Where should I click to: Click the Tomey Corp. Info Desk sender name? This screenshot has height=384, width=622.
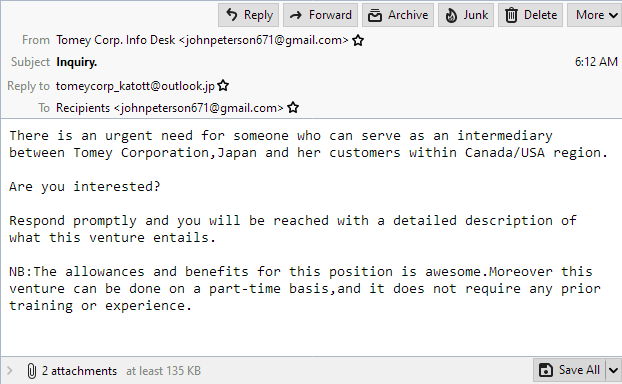pyautogui.click(x=115, y=40)
